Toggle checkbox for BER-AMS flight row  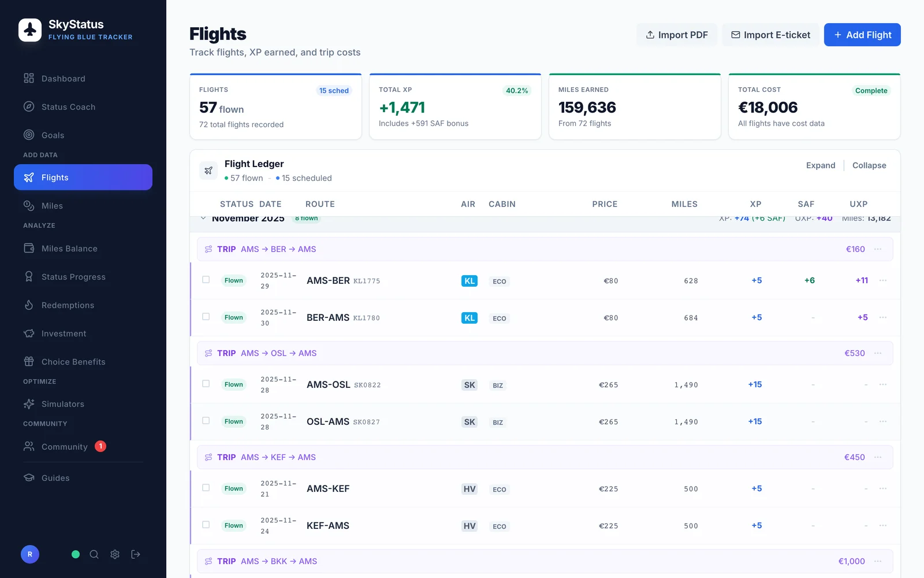pos(206,317)
